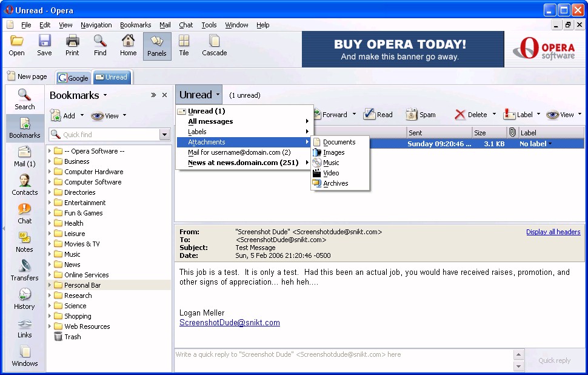This screenshot has width=588, height=375.
Task: Open the Find tool in toolbar
Action: (x=100, y=46)
